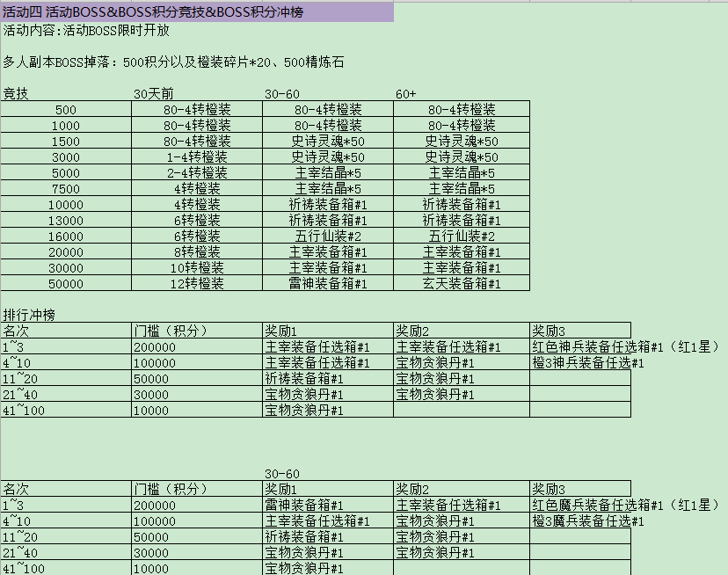Select the 16000 points cell

[66, 237]
